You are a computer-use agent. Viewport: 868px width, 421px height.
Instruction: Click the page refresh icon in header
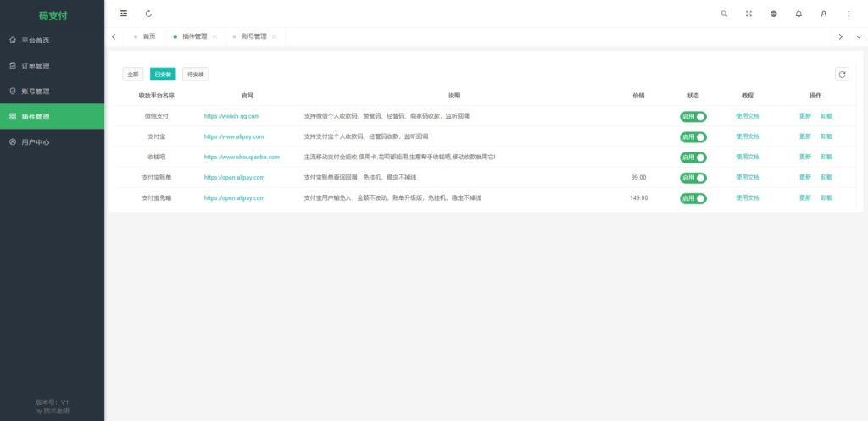pos(149,14)
